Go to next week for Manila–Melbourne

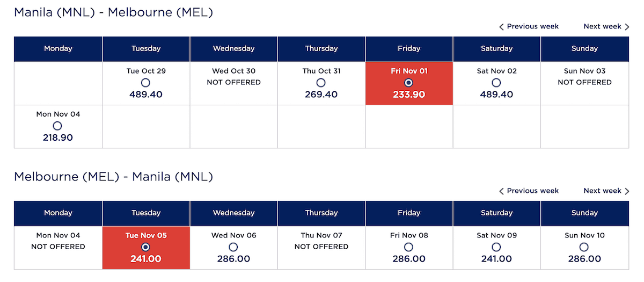point(606,26)
